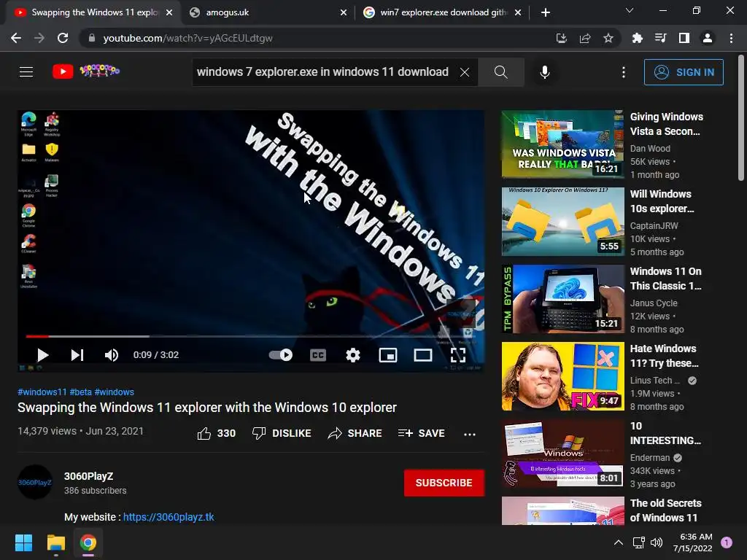Open Chrome three-dot menu
The width and height of the screenshot is (747, 560).
coord(731,38)
